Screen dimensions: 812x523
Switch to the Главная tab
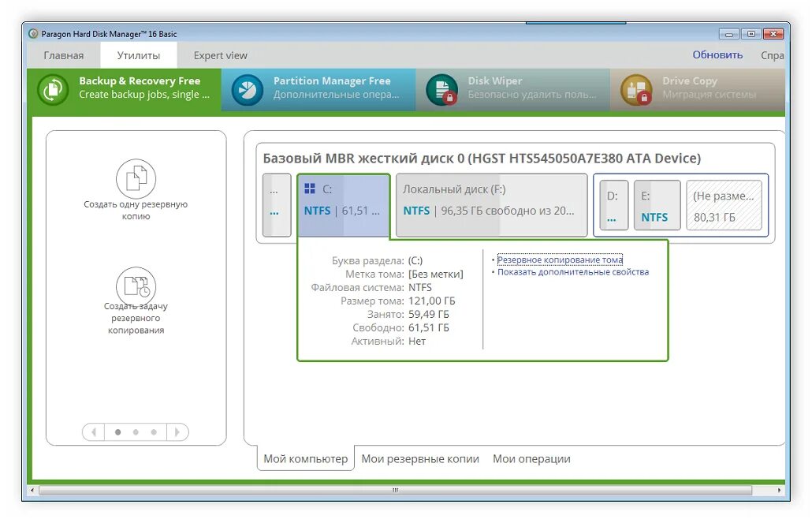64,55
